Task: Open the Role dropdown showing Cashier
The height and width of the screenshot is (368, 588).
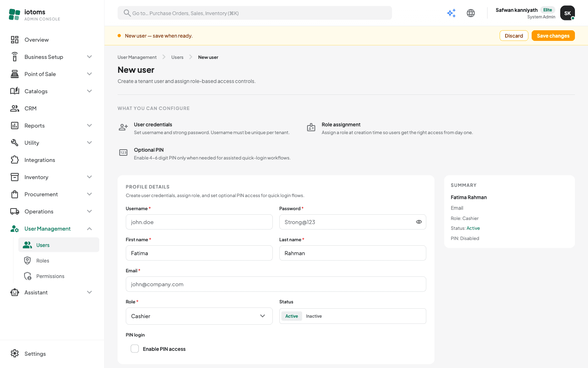Action: point(199,316)
